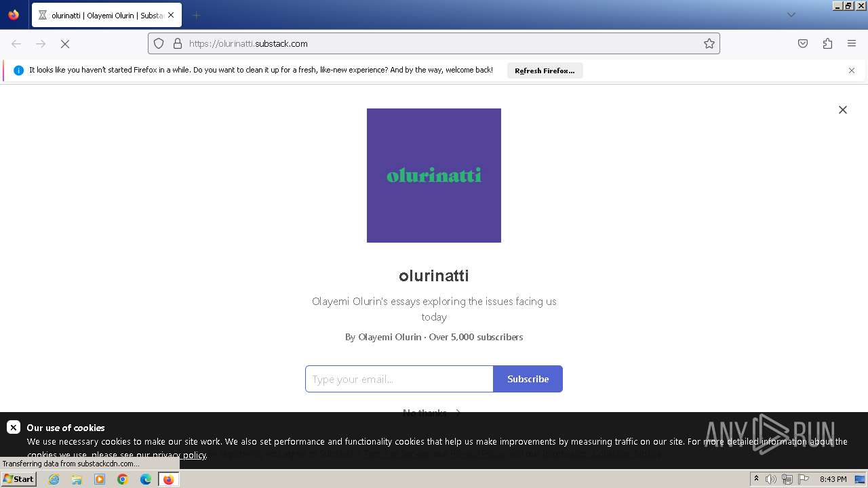The image size is (868, 488).
Task: Select the olurinatti Substack tab
Action: (x=106, y=15)
